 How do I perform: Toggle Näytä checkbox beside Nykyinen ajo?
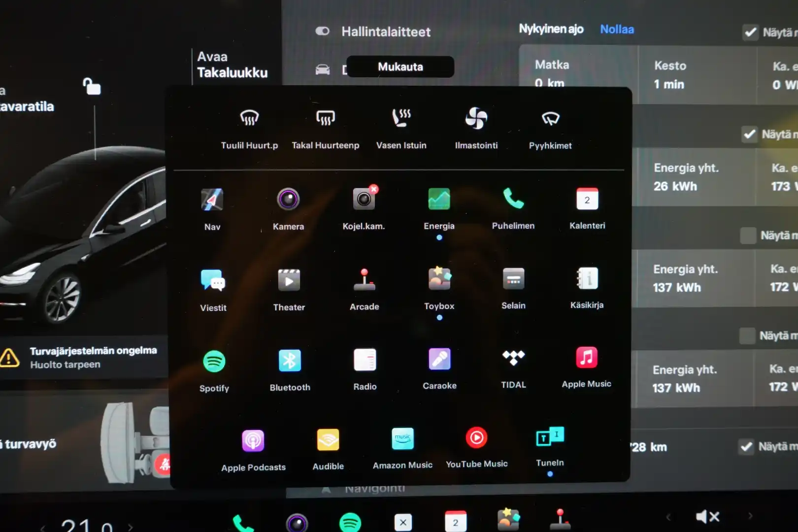[750, 33]
